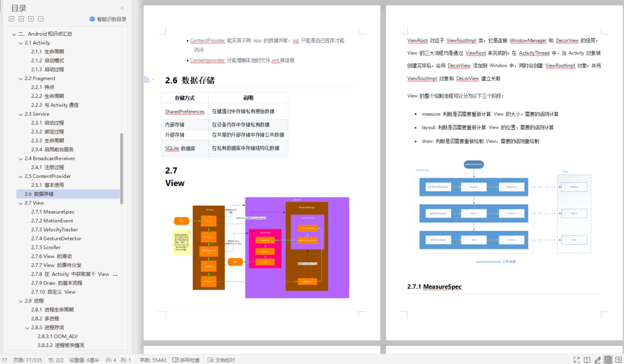Select 2.8.3.1 OOM_ADJ in outline
This screenshot has width=624, height=364.
coord(57,336)
